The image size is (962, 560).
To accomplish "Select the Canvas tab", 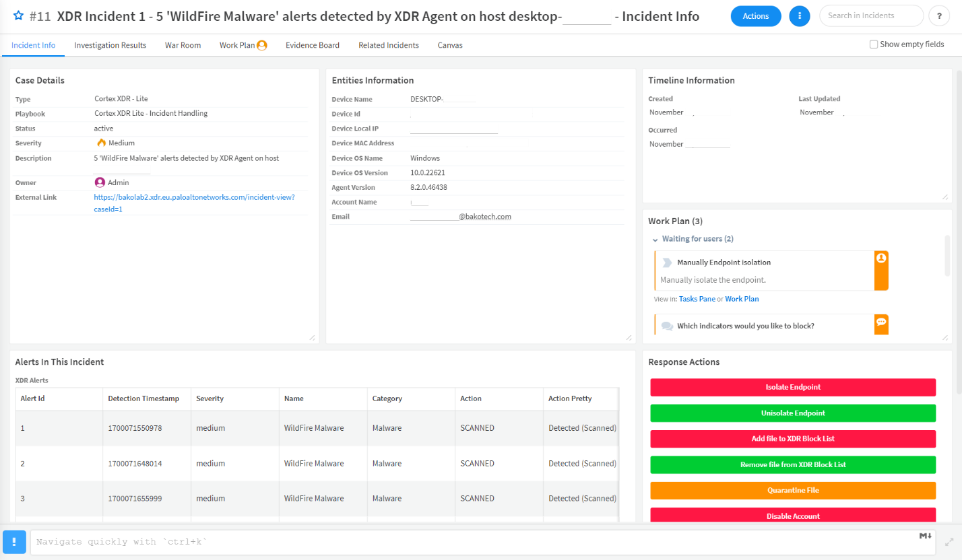I will [x=450, y=45].
